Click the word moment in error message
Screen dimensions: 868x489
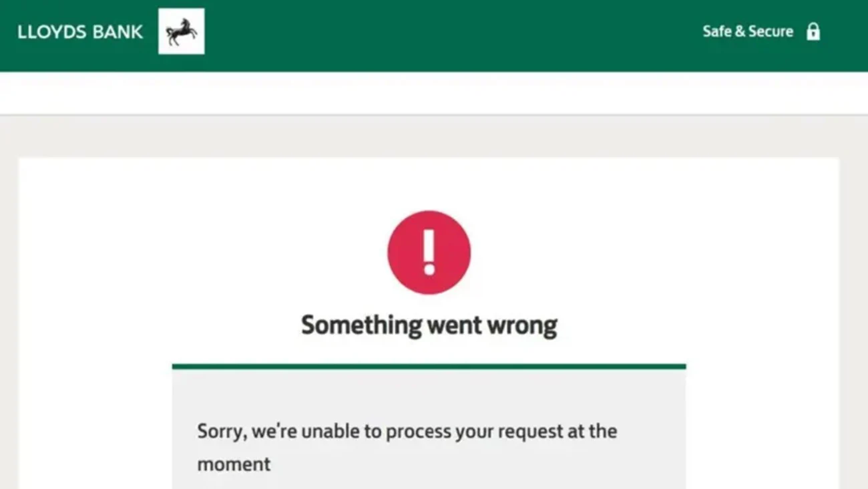point(234,464)
